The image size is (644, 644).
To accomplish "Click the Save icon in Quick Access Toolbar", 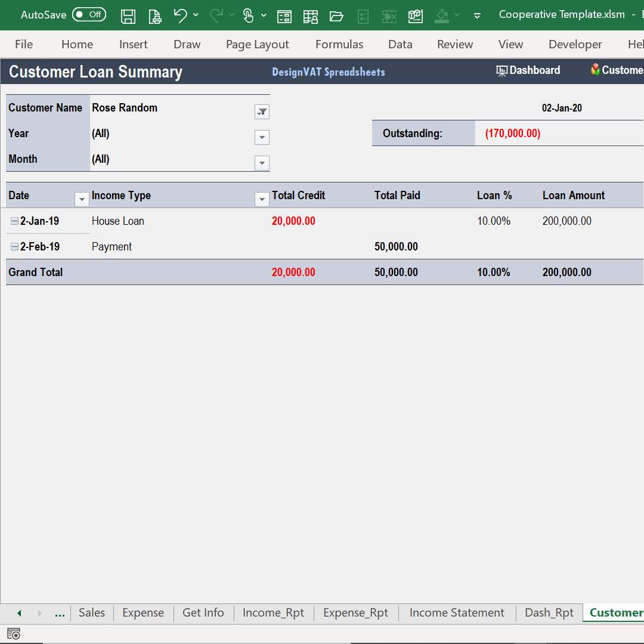I will [128, 16].
